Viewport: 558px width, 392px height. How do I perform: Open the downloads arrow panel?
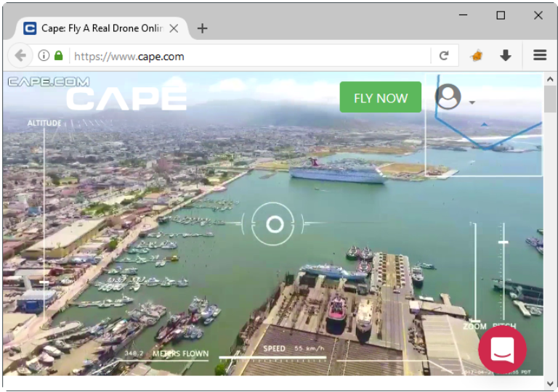[506, 56]
